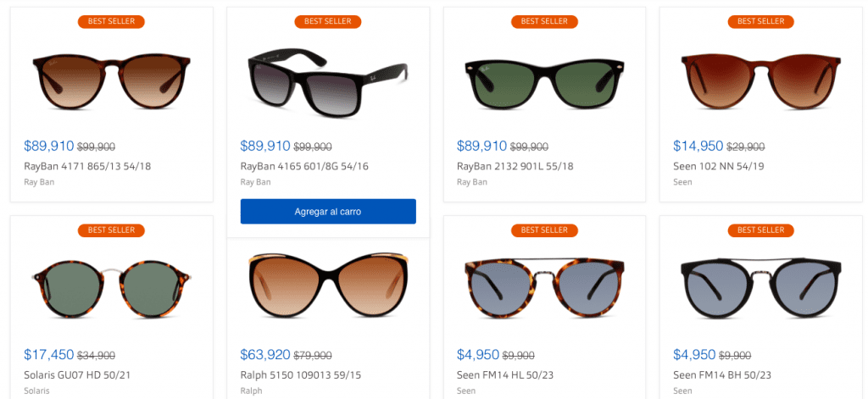Click Best Seller badge on Solaris GU07

pyautogui.click(x=111, y=230)
